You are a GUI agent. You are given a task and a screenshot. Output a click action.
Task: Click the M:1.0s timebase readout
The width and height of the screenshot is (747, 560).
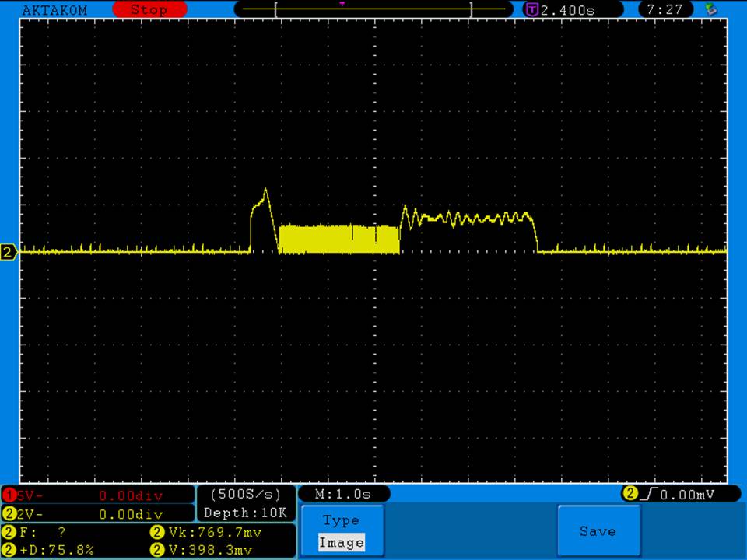(342, 494)
